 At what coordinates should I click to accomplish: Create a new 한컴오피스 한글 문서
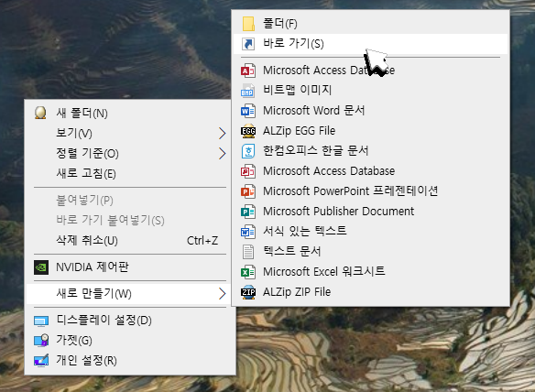[x=370, y=151]
